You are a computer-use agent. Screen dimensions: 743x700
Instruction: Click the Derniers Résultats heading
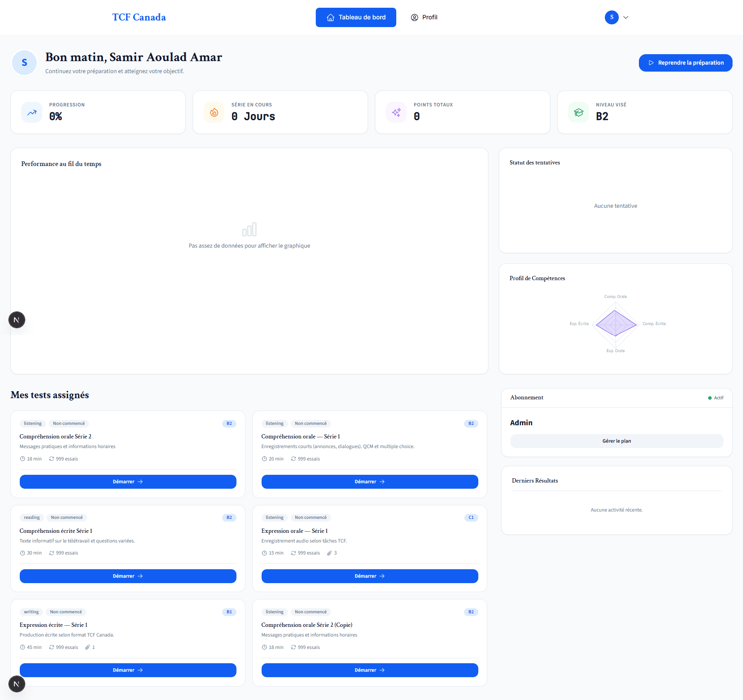535,481
